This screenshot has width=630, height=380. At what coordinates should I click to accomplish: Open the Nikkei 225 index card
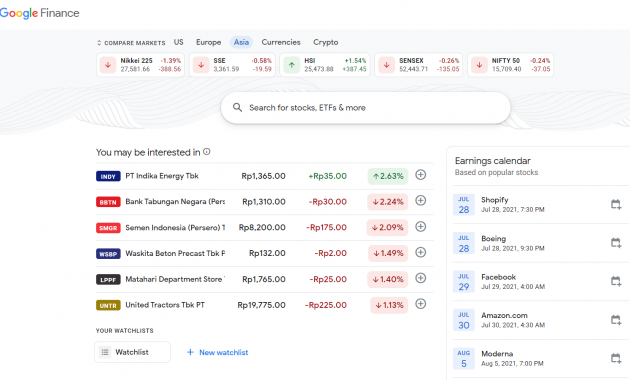coord(141,65)
